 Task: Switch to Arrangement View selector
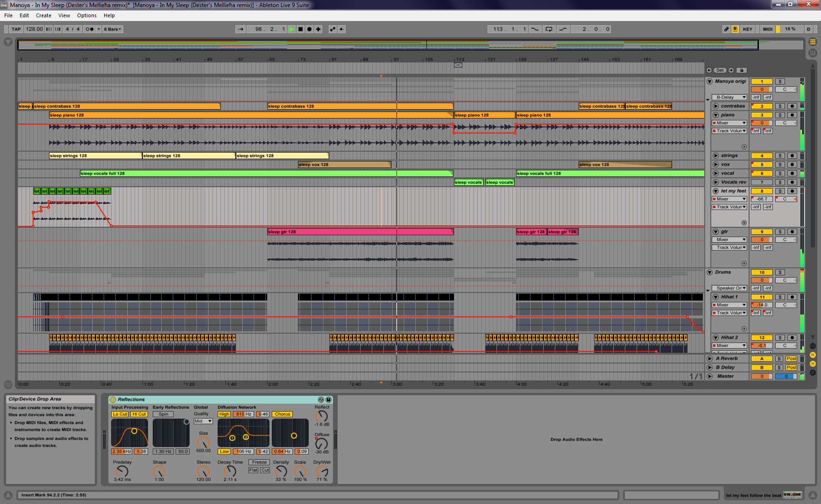[813, 42]
